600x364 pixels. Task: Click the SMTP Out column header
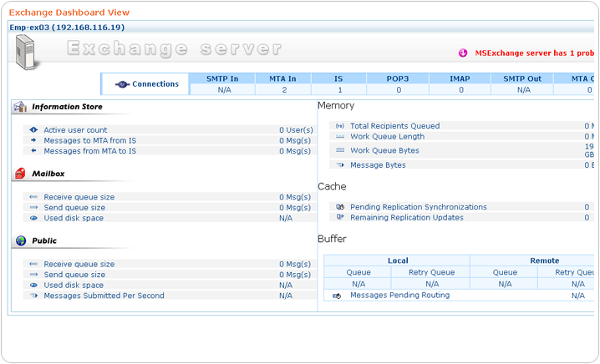tap(522, 78)
